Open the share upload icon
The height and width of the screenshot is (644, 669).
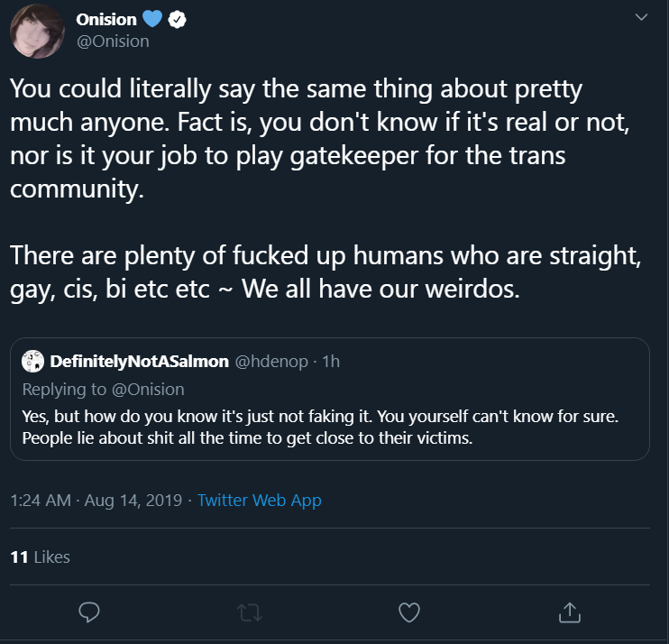(x=570, y=612)
